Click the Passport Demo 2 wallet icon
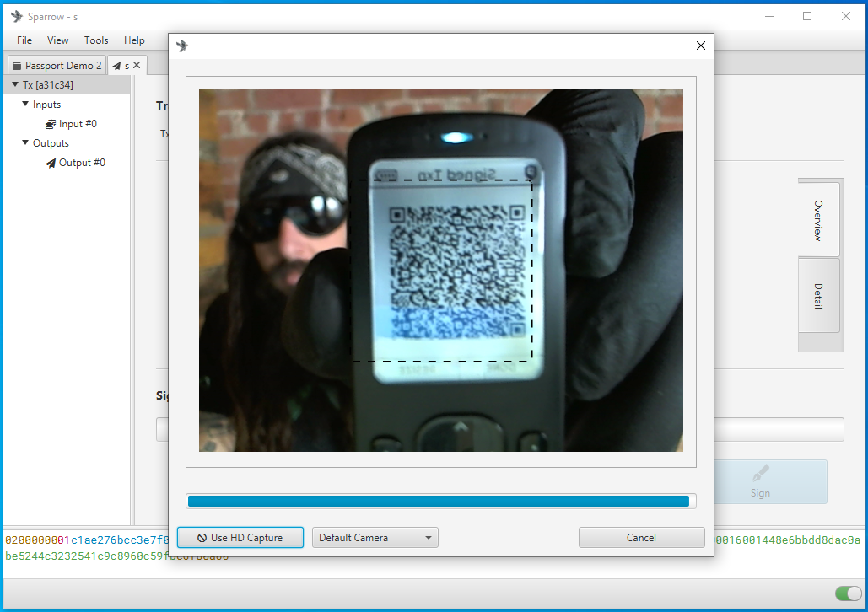 tap(17, 66)
